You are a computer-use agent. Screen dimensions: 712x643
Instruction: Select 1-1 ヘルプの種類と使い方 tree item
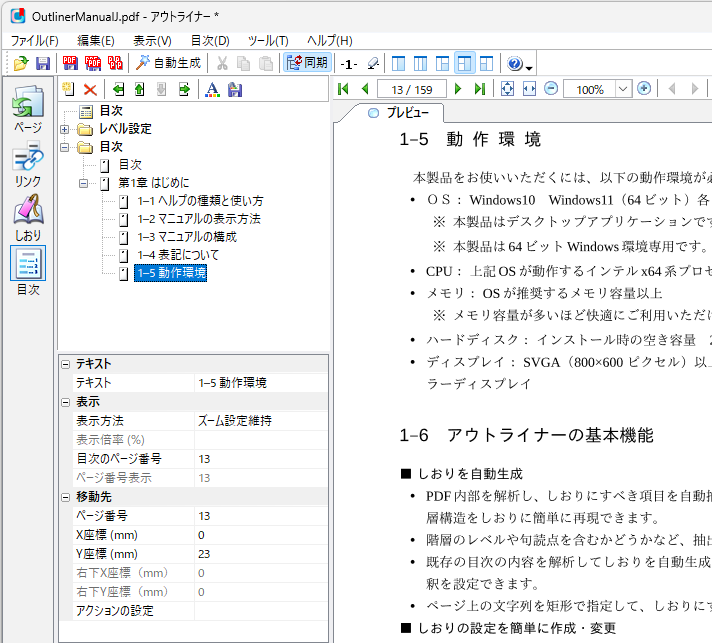click(200, 201)
